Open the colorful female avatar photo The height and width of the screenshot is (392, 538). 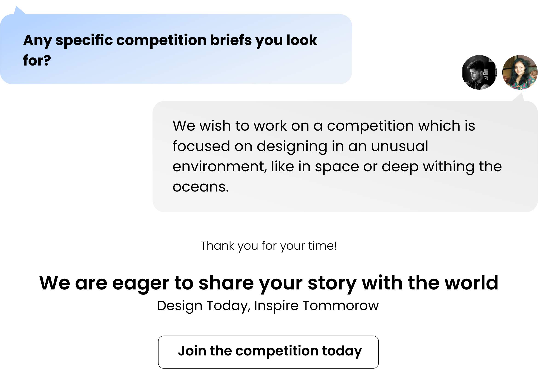[x=520, y=72]
